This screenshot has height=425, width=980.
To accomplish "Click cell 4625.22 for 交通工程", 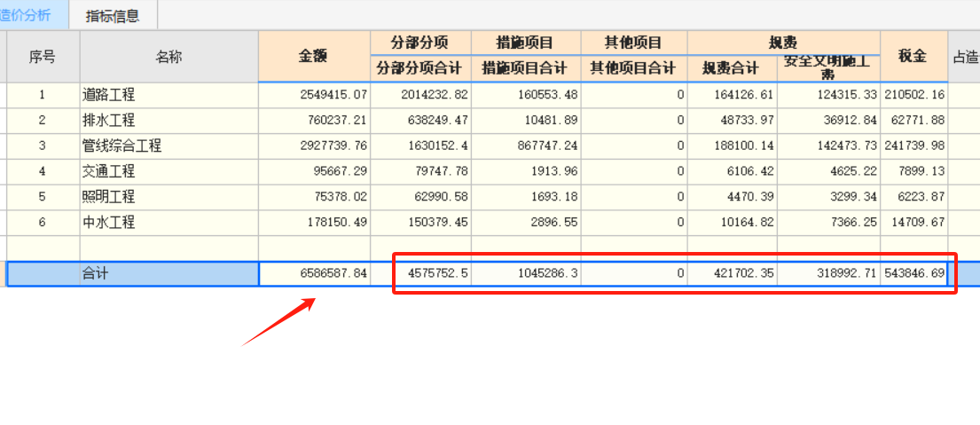I will tap(828, 172).
